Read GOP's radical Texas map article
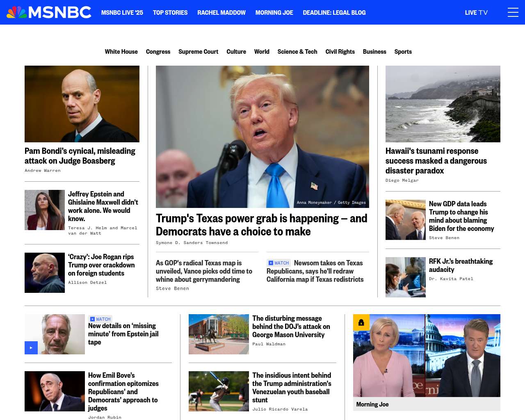The height and width of the screenshot is (420, 525). [x=204, y=271]
